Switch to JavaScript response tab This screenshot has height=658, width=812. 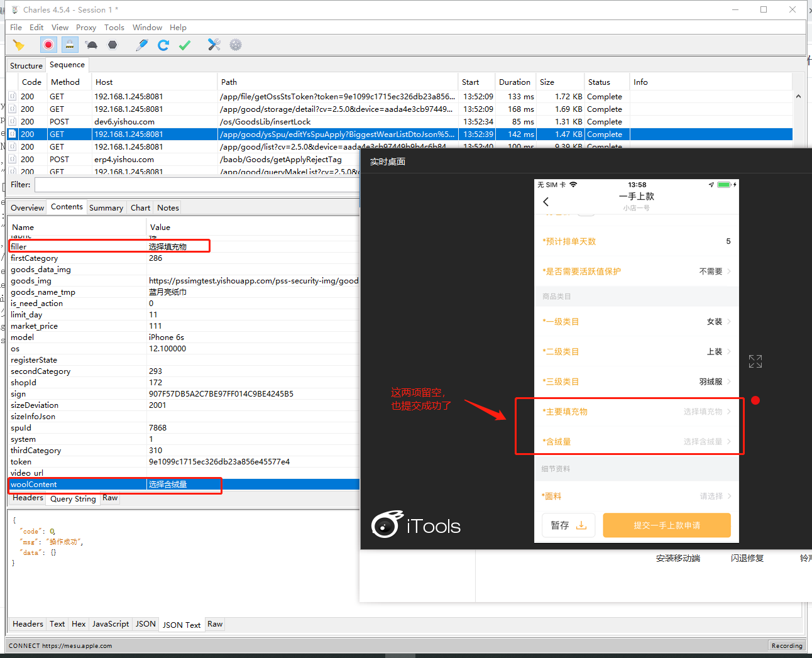(x=111, y=624)
